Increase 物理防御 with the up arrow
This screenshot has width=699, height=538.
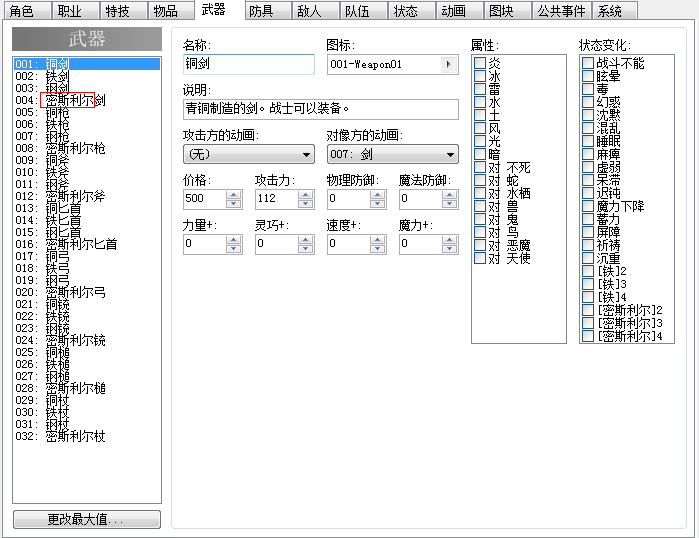click(x=378, y=195)
